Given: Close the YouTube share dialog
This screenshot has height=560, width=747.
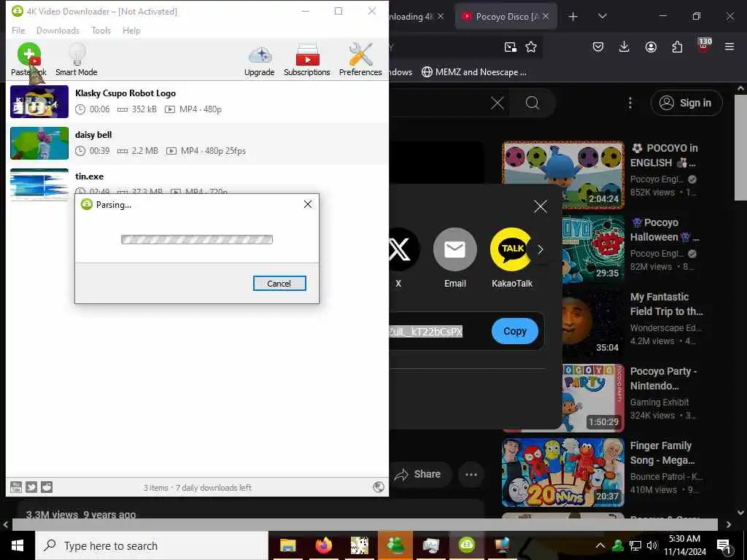Looking at the screenshot, I should click(x=541, y=206).
